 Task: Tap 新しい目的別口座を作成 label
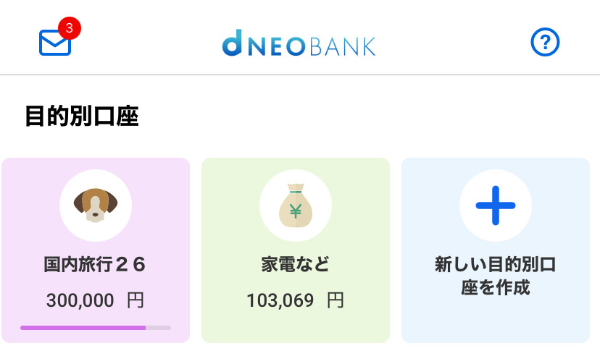tap(496, 276)
